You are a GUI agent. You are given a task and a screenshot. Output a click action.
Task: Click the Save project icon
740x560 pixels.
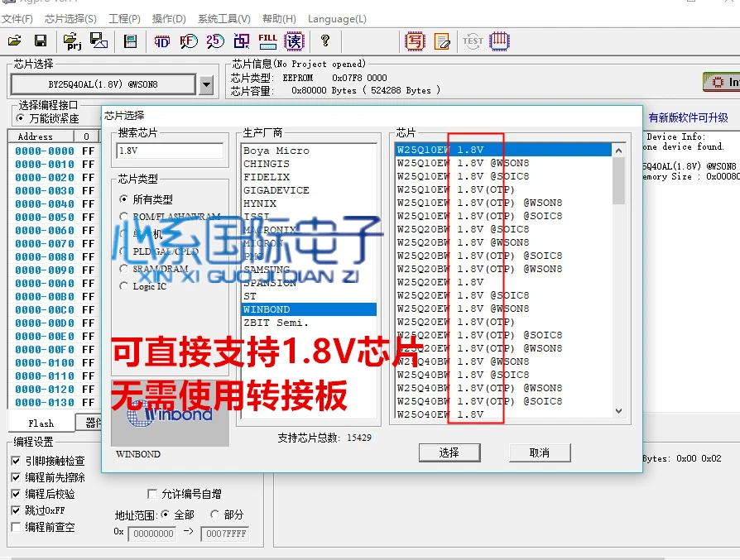[99, 41]
